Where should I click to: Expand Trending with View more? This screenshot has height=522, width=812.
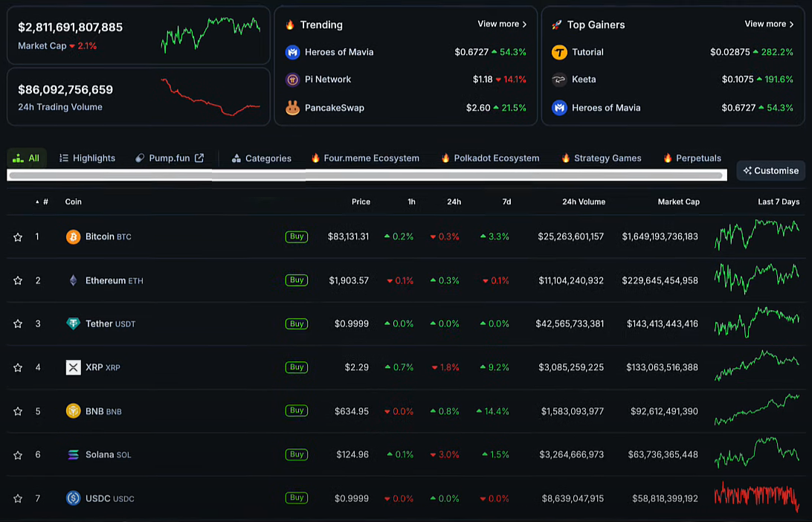(502, 25)
